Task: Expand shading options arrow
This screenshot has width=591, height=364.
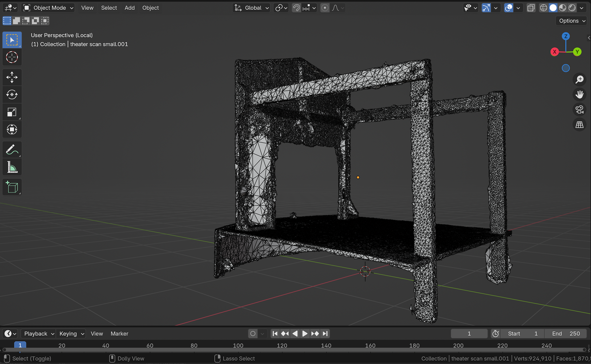Action: click(581, 8)
